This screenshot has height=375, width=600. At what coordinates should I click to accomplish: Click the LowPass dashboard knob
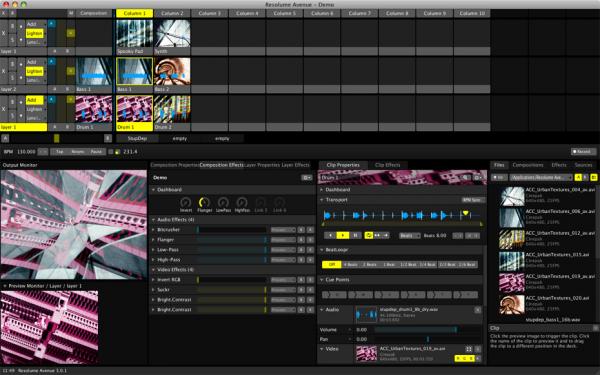pos(223,202)
